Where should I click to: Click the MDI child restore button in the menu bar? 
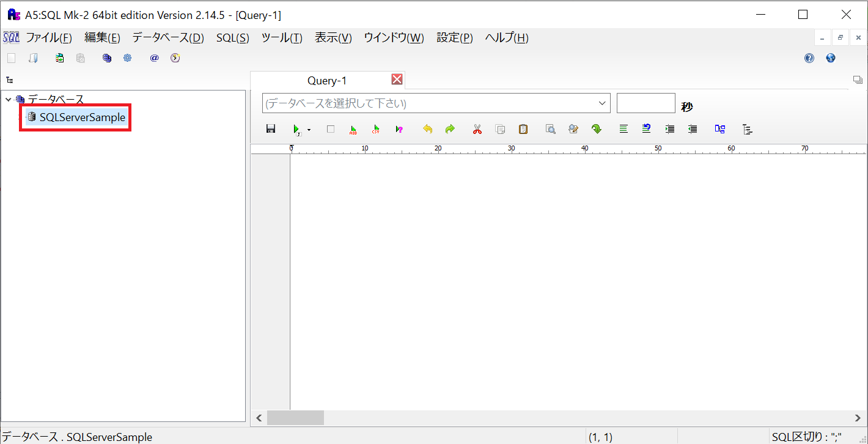(840, 38)
